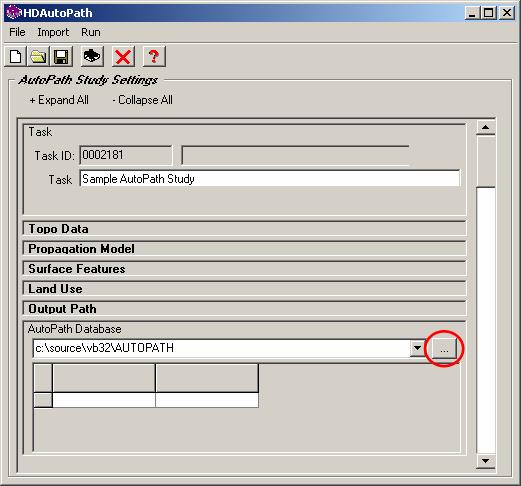
Task: Click the red X delete icon
Action: pos(123,56)
